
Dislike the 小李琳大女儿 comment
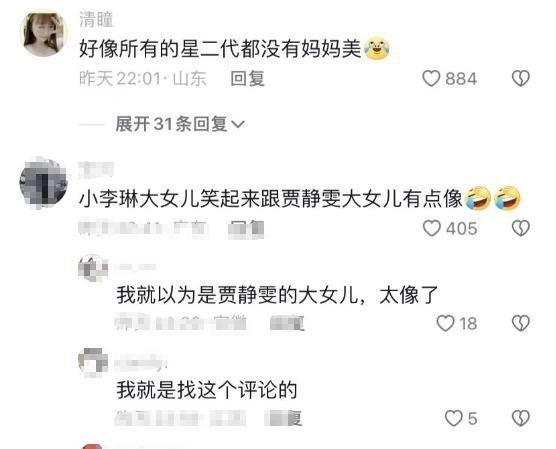(521, 228)
